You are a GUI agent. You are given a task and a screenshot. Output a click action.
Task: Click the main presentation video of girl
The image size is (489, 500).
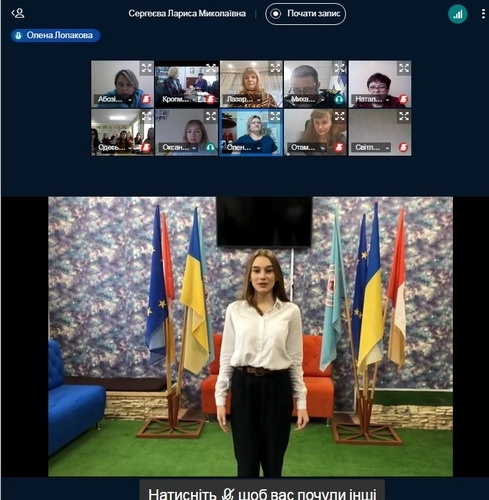250,336
